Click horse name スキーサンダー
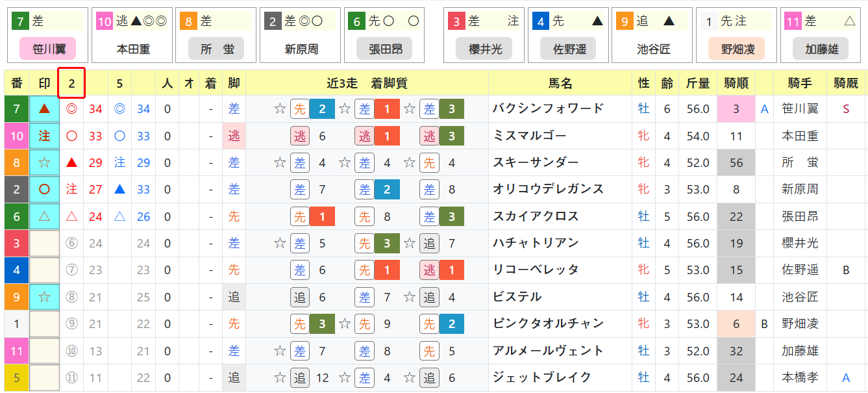The image size is (868, 393). click(x=536, y=162)
